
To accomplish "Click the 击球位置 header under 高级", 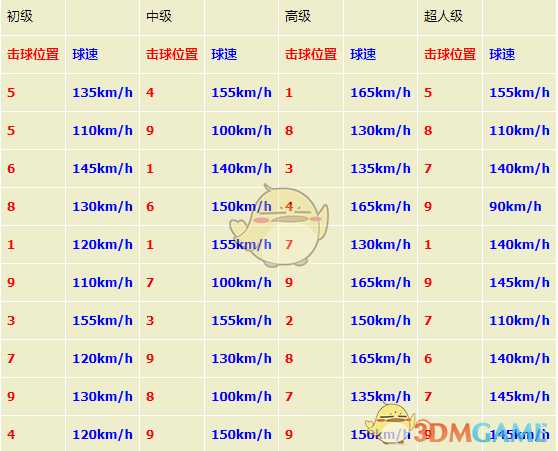I will click(311, 54).
